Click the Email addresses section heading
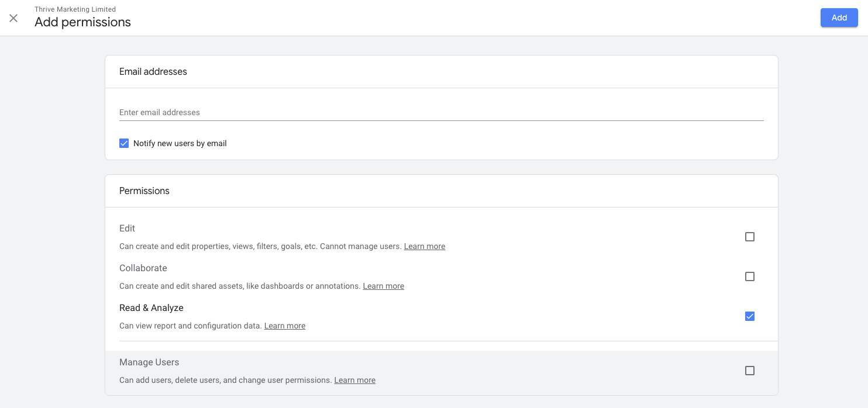 tap(153, 71)
